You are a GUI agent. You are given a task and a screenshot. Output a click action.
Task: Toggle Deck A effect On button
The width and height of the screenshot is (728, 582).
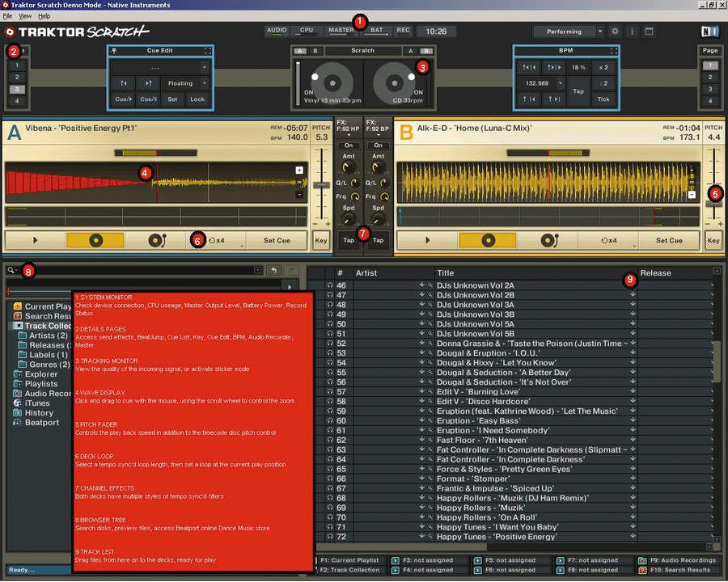click(348, 145)
